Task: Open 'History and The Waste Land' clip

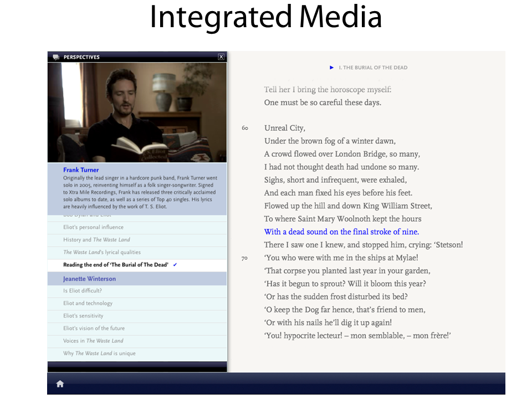Action: (96, 239)
